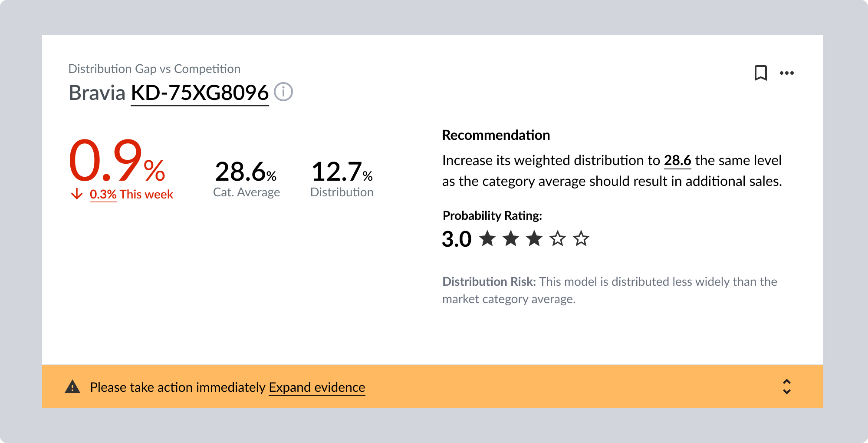Click the third filled rating star
This screenshot has height=443, width=868.
pos(534,238)
